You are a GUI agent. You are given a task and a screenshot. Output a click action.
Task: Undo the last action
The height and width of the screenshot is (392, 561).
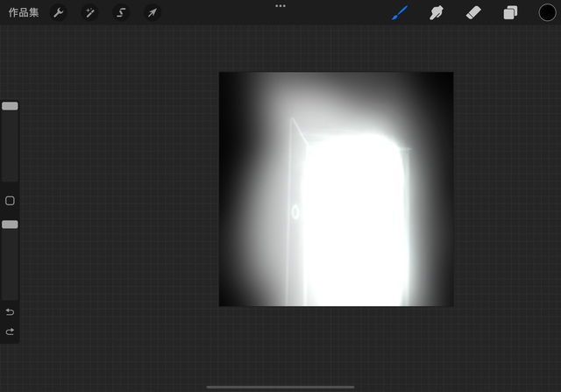(x=10, y=312)
